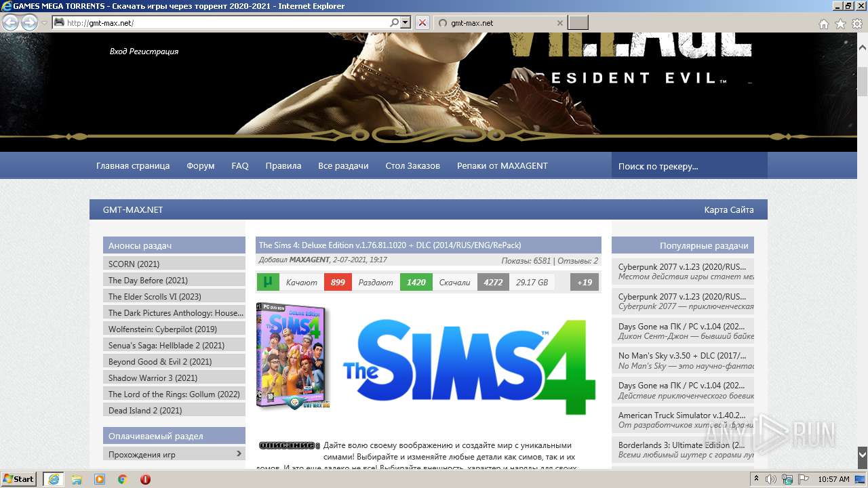The height and width of the screenshot is (488, 868).
Task: Open Borderlands 3: Ultimate Edition entry
Action: click(683, 449)
